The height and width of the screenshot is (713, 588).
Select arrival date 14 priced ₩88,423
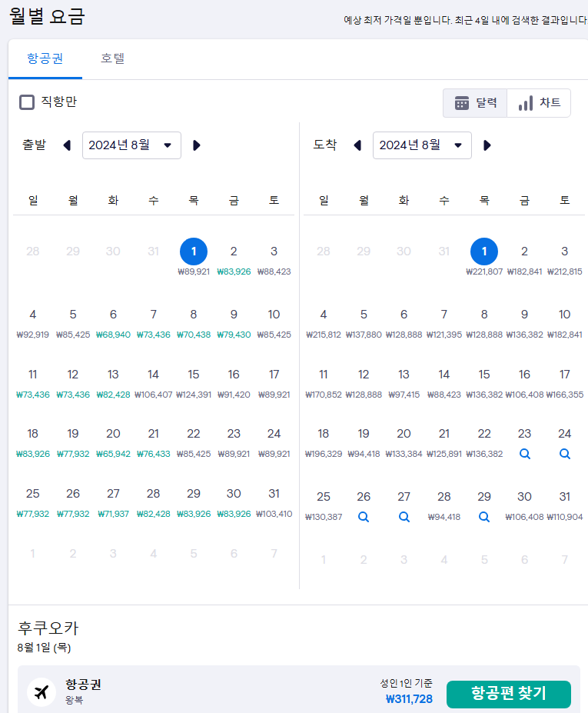444,383
